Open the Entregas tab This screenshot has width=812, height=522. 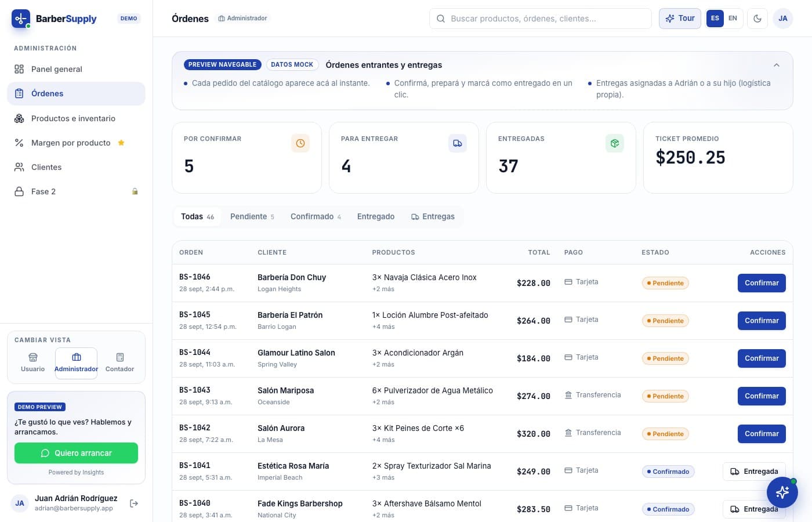point(433,216)
